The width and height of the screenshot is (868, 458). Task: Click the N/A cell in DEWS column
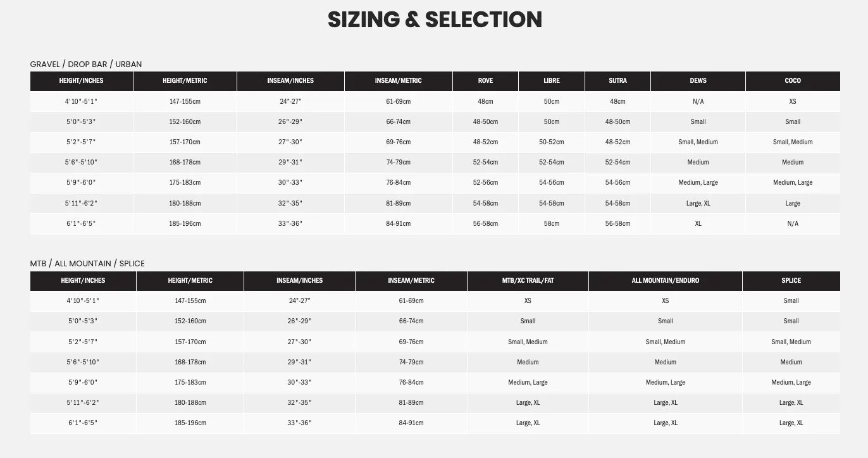(698, 101)
